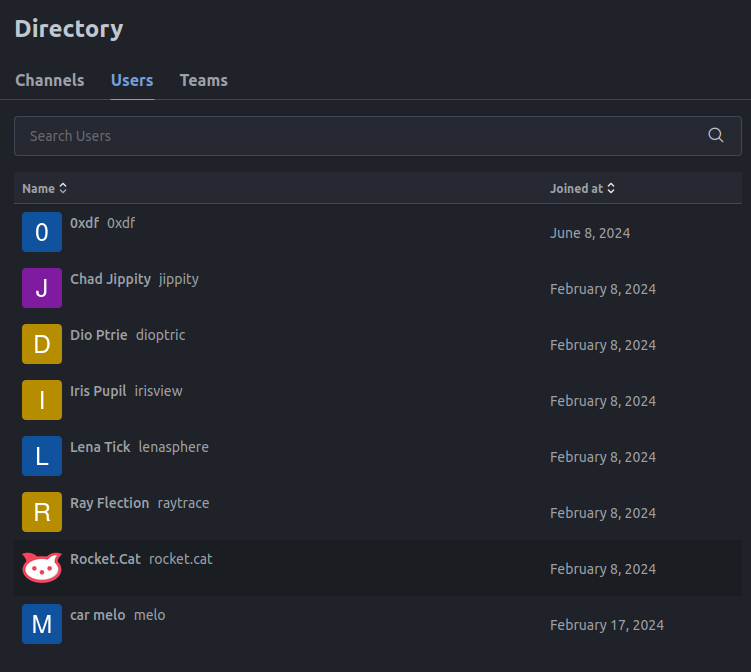Click Ray Flection's yellow R avatar
This screenshot has width=751, height=672.
[42, 512]
